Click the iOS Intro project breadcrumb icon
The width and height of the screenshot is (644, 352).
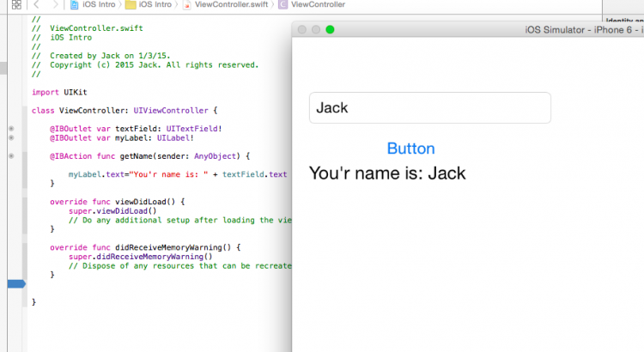coord(75,5)
